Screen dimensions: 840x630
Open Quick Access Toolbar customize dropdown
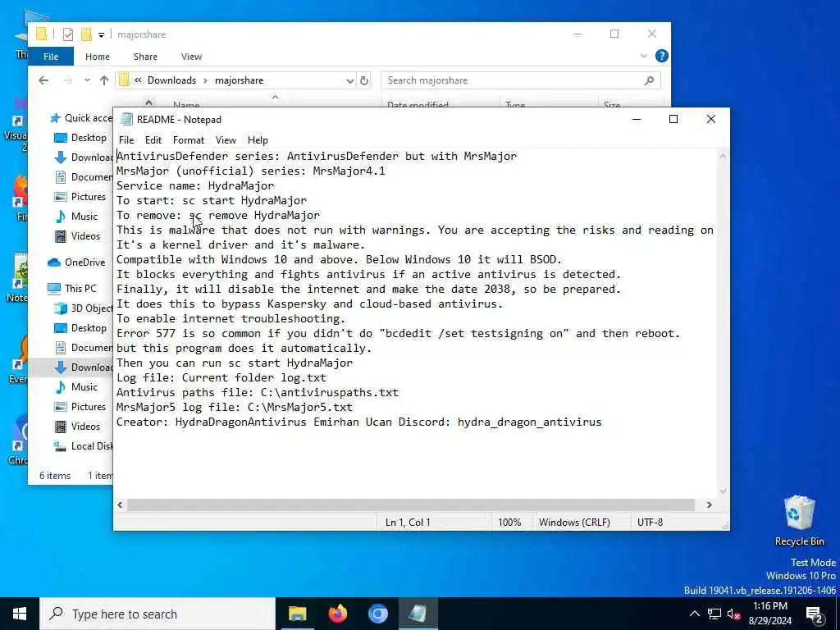coord(101,34)
